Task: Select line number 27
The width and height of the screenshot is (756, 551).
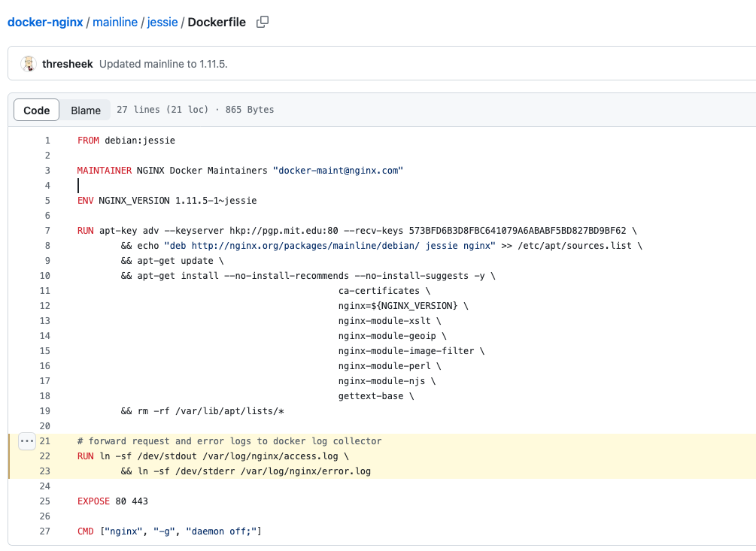Action: pos(45,531)
